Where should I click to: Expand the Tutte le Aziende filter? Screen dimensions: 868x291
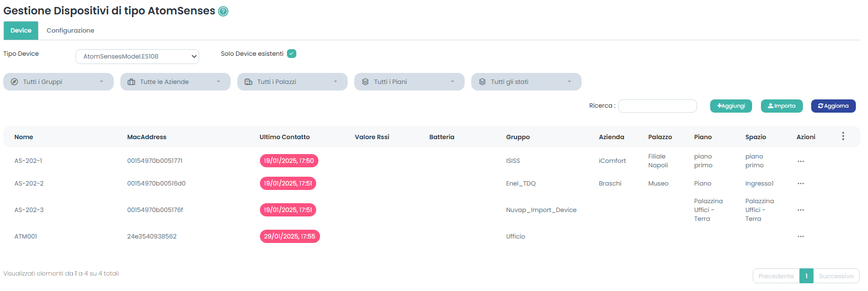pyautogui.click(x=175, y=82)
